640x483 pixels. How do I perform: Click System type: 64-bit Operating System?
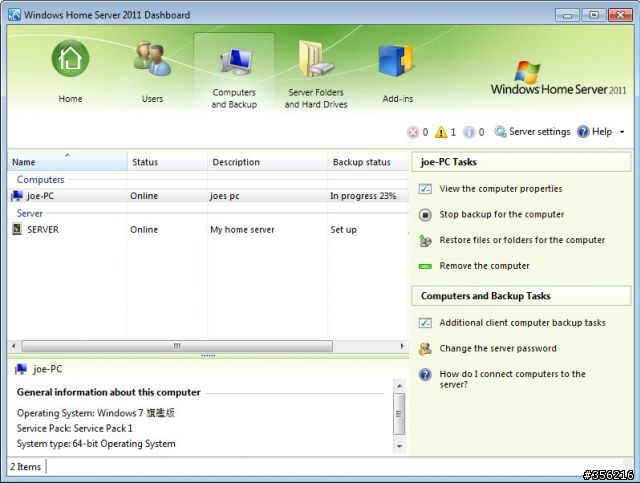[96, 443]
